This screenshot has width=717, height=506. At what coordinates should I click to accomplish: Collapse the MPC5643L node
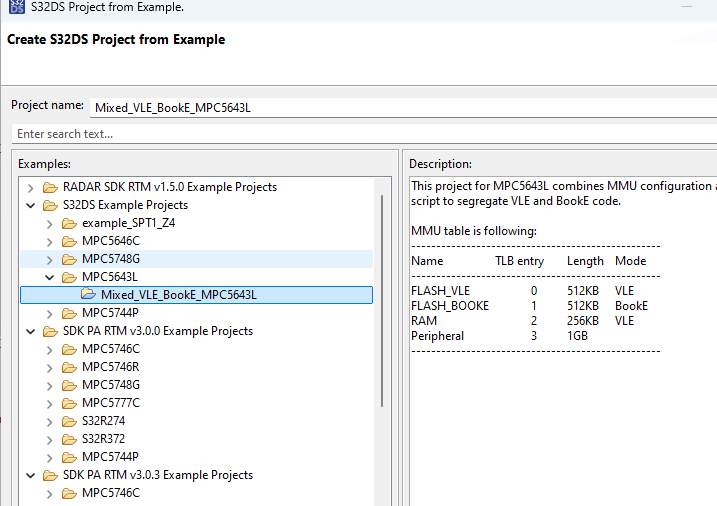[x=49, y=277]
